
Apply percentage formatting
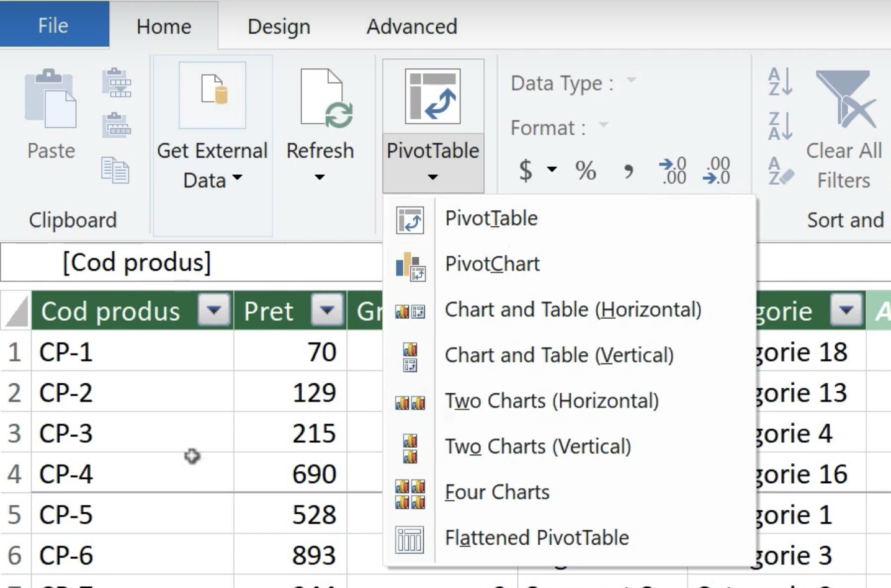click(584, 171)
